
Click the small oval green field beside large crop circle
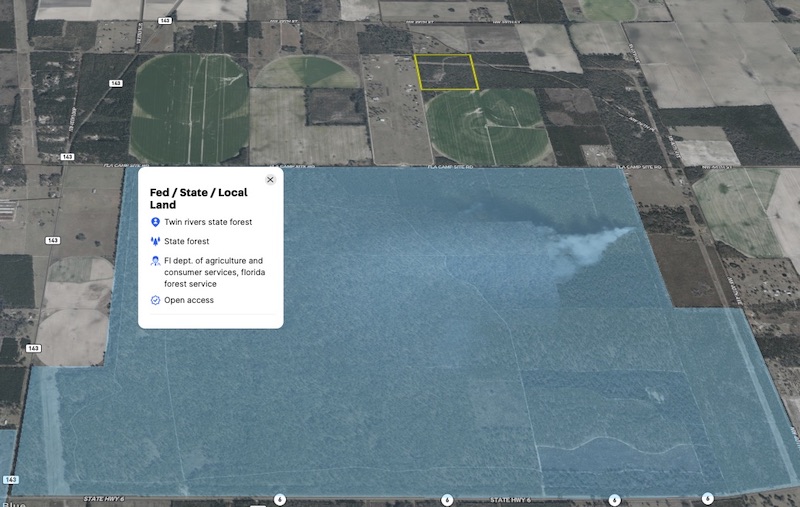click(x=307, y=72)
